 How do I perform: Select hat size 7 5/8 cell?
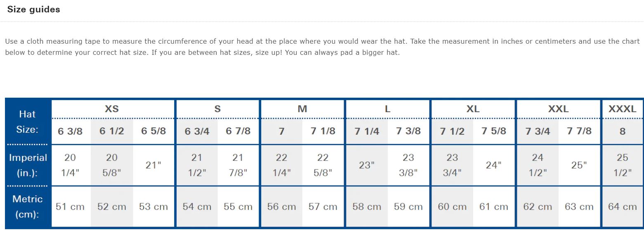(494, 131)
